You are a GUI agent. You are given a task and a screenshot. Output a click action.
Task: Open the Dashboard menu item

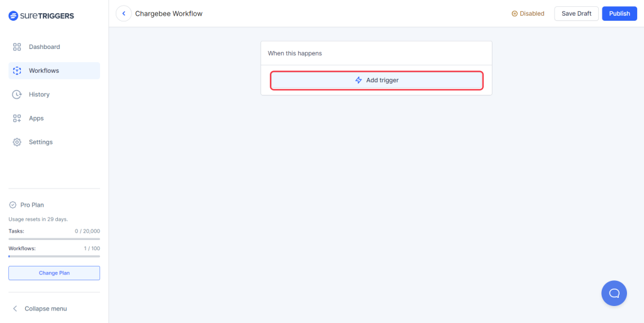[x=44, y=47]
